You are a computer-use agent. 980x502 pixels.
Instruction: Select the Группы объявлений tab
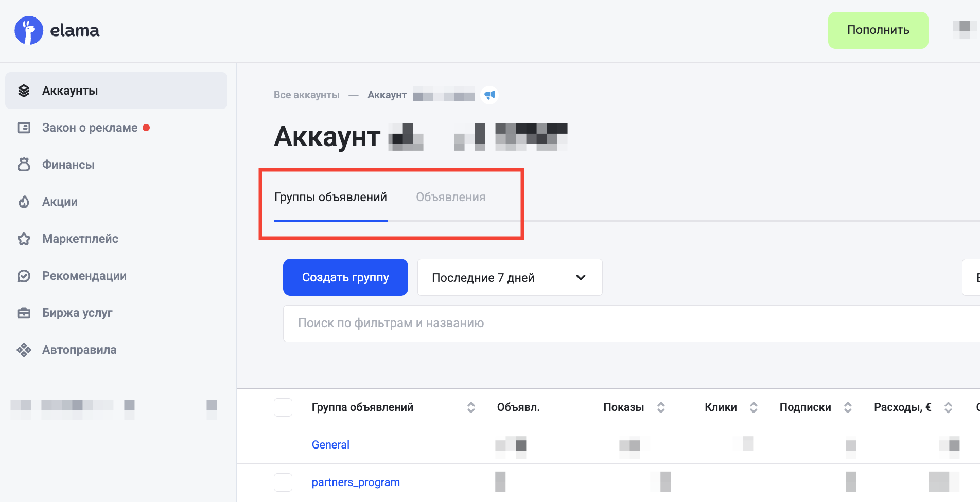pos(330,197)
